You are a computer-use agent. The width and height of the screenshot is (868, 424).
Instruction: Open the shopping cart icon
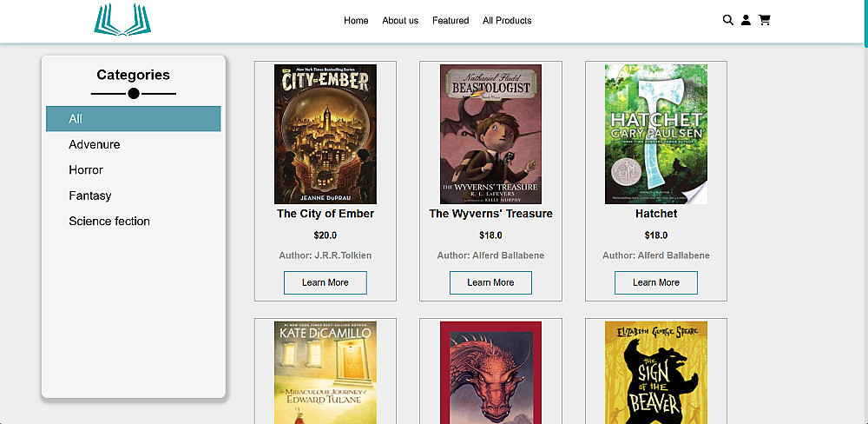pyautogui.click(x=765, y=20)
